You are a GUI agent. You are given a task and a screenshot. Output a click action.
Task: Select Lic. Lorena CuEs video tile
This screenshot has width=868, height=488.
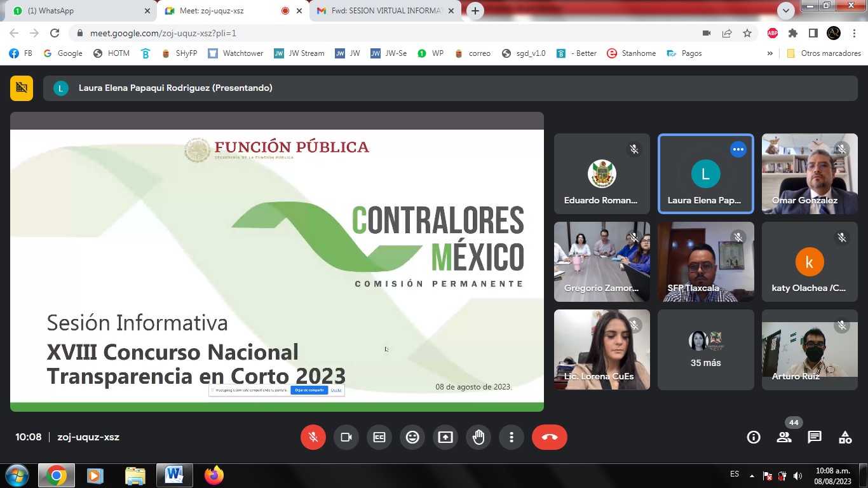coord(602,349)
